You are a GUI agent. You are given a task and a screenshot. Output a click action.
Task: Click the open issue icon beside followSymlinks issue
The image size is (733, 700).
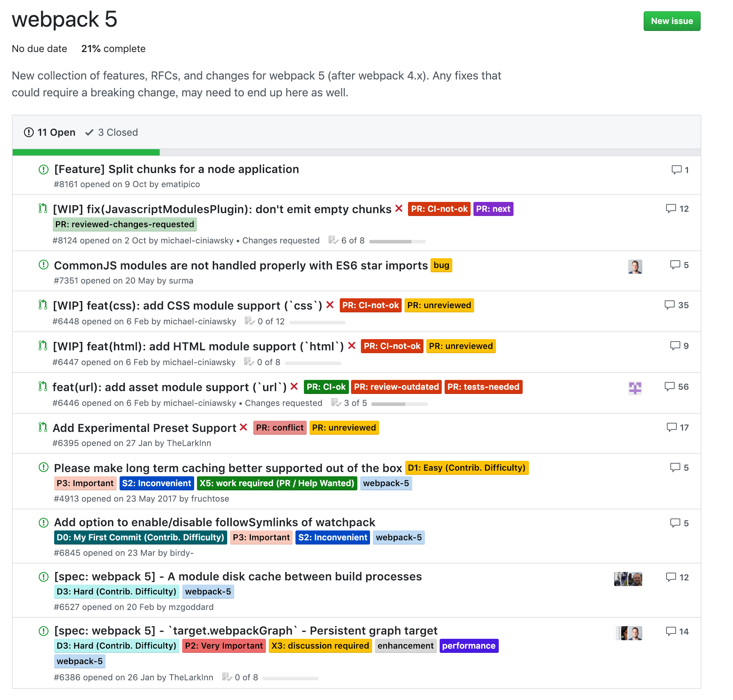43,522
